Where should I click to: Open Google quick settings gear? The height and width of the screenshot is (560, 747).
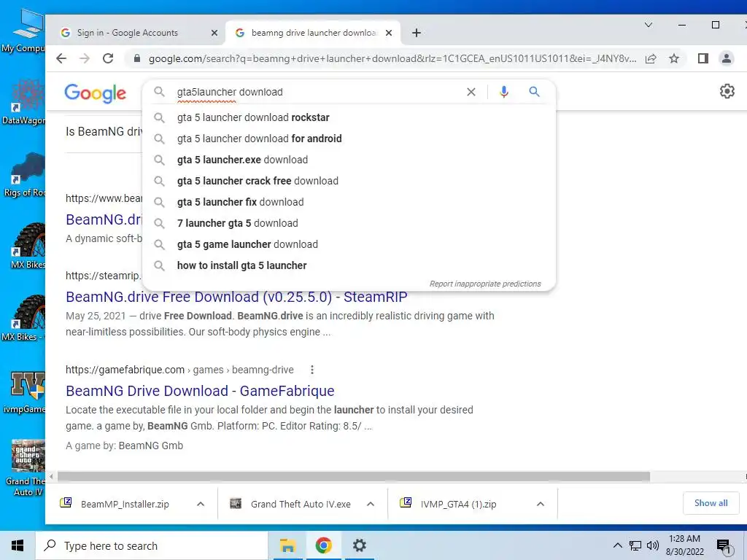pos(727,91)
